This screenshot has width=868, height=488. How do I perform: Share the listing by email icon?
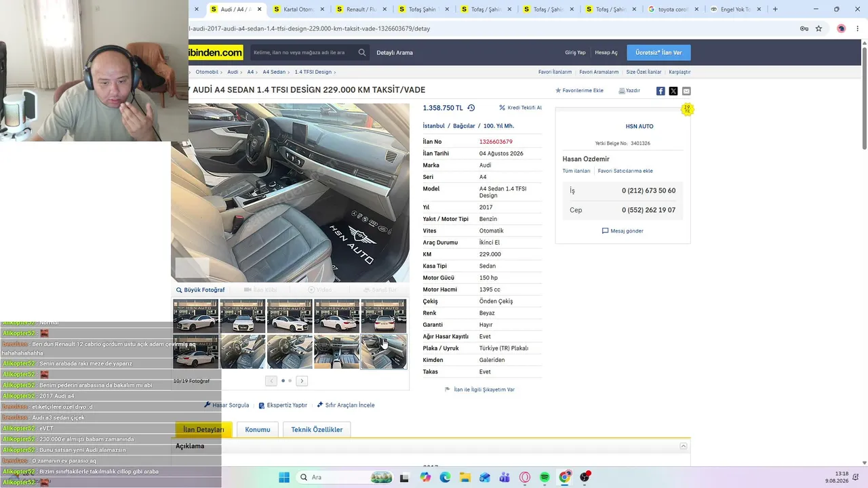coord(686,91)
